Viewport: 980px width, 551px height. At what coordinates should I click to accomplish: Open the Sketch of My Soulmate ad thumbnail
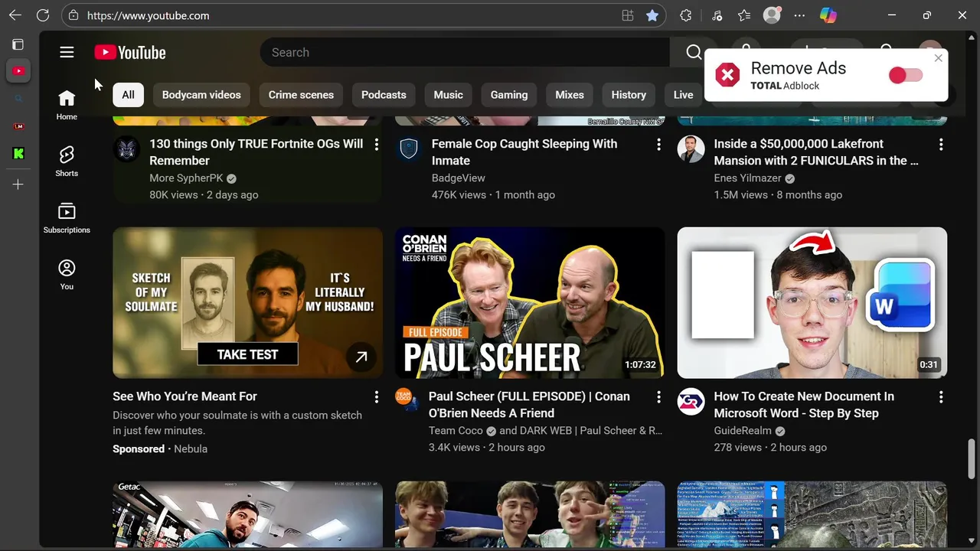247,302
